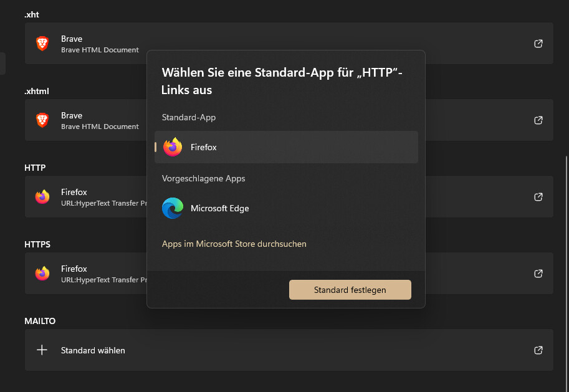Screen dimensions: 569x392
Task: Click the plus icon in MAILTO row
Action: pos(42,350)
